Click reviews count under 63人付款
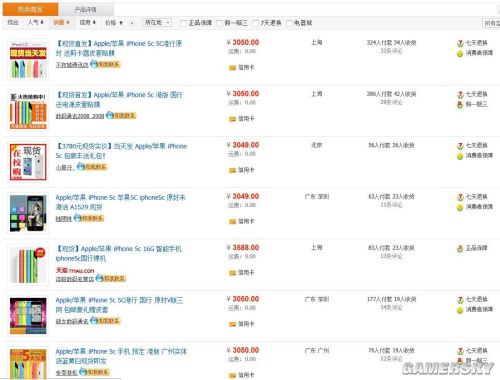This screenshot has width=500, height=380. pyautogui.click(x=391, y=205)
